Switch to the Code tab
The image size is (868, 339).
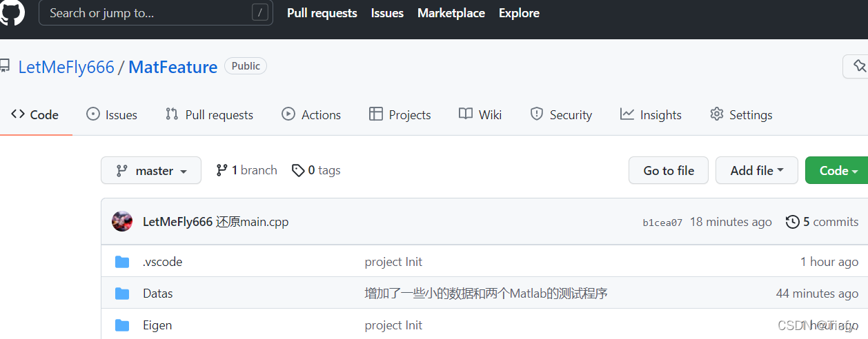tap(35, 115)
